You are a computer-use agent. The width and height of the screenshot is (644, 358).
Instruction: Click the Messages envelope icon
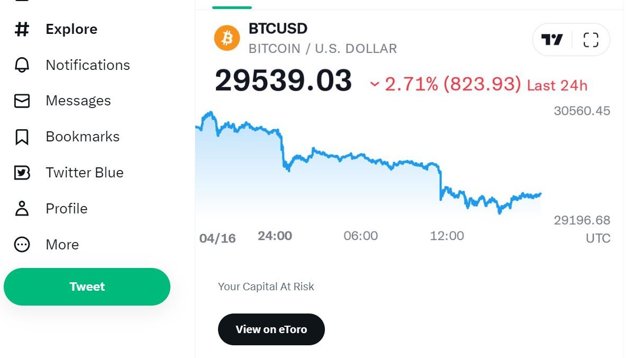(x=22, y=101)
